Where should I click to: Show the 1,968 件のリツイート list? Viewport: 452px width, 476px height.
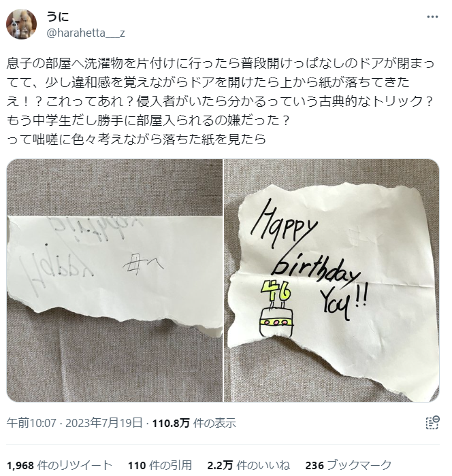[59, 465]
